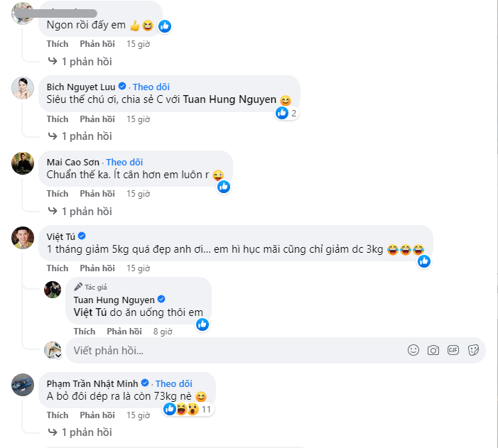Click Phạm Trần Nhật Minh's avatar
The height and width of the screenshot is (448, 498).
point(23,384)
